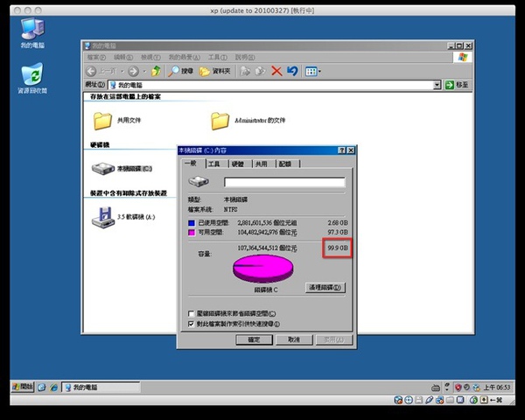Viewport: 525px width, 420px height.
Task: Click the red X Delete toolbar icon
Action: [276, 71]
